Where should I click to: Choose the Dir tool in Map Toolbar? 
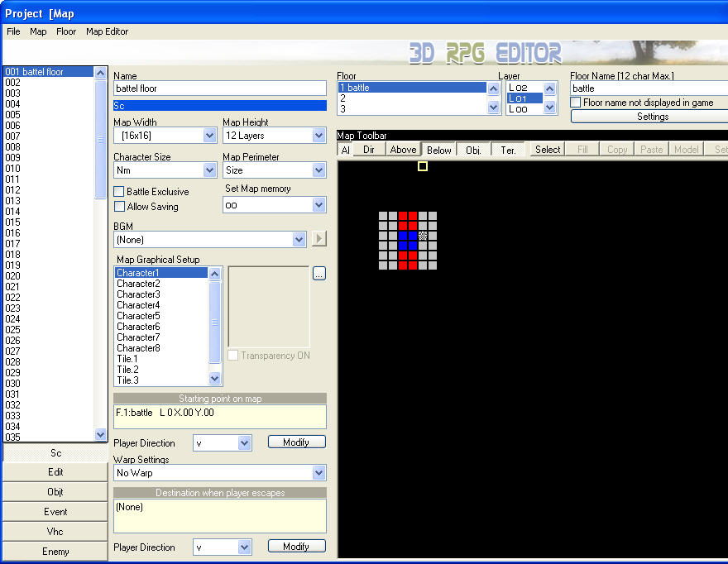[369, 150]
